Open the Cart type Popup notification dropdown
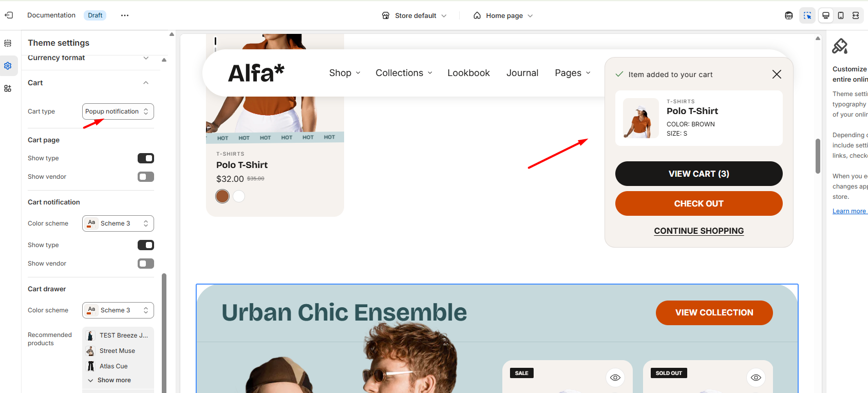868x393 pixels. (118, 111)
